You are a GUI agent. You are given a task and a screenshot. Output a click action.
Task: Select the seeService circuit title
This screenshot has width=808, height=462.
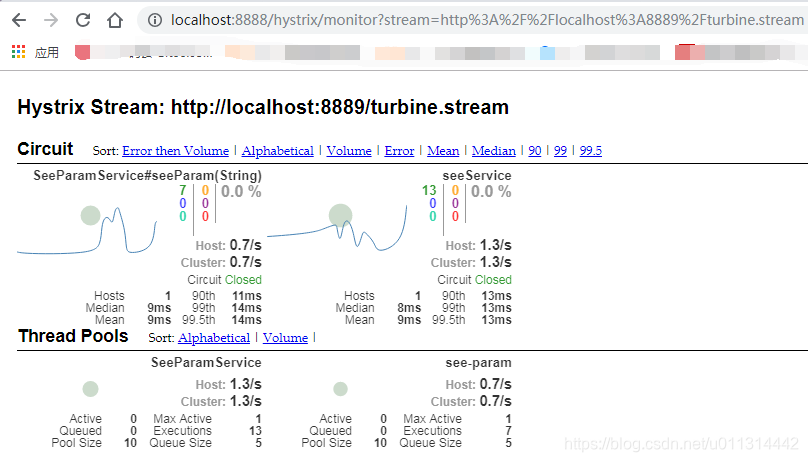pos(477,176)
